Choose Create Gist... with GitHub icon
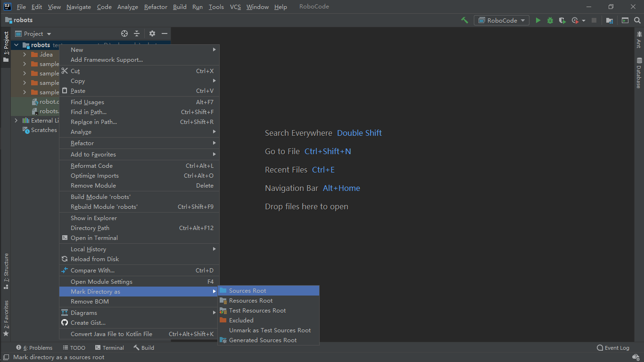 pos(139,323)
